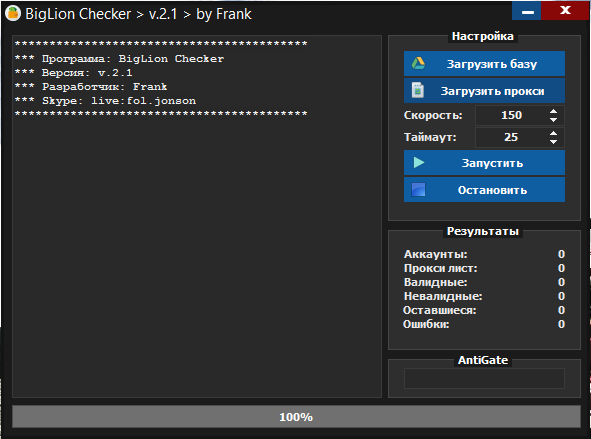Increase the Скорость value with up arrow

click(553, 112)
